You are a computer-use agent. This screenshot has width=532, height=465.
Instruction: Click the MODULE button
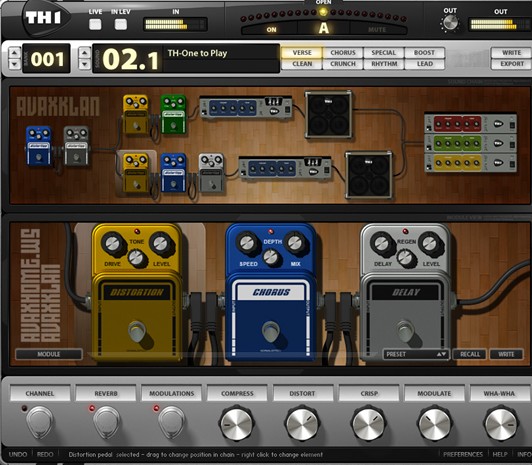pyautogui.click(x=49, y=354)
